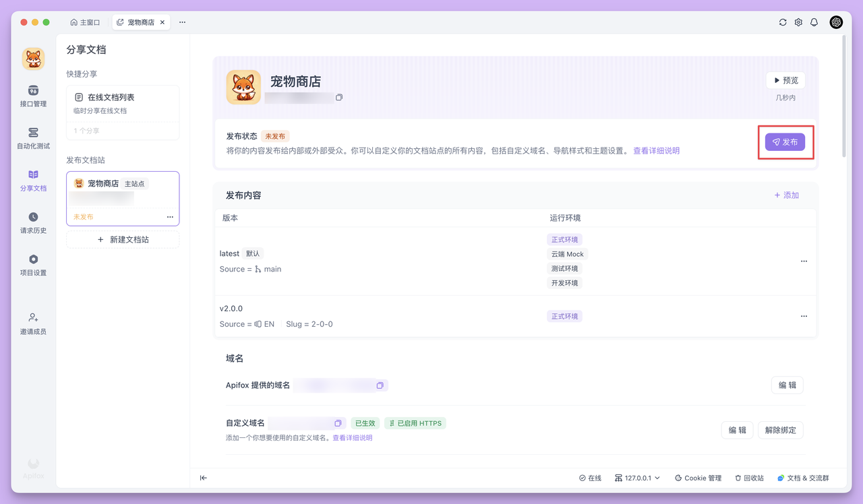Screen dimensions: 863x504
Task: Open the 127.0.0.1 dropdown
Action: [x=637, y=478]
